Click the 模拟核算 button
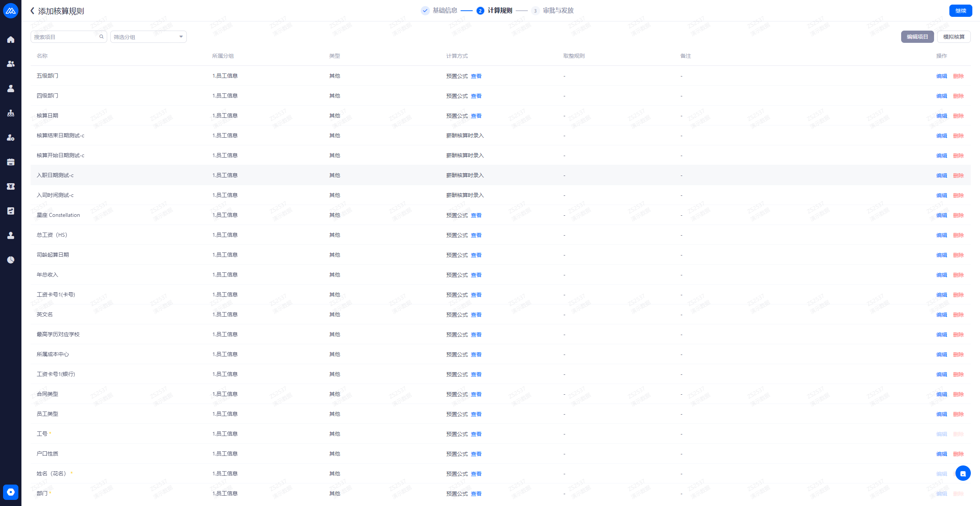 point(954,37)
